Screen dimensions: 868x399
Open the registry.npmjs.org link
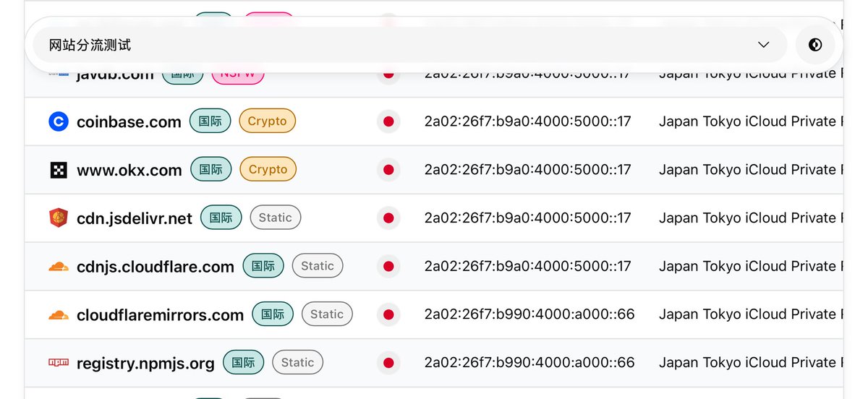point(145,362)
